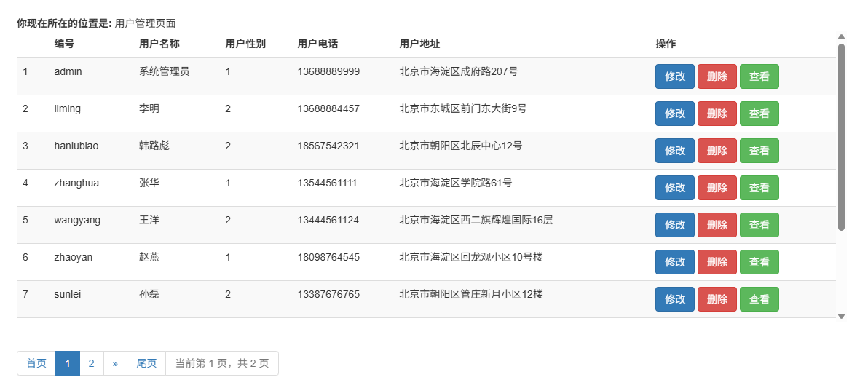This screenshot has height=388, width=868.
Task: Click the name 韩路彪
Action: click(154, 146)
